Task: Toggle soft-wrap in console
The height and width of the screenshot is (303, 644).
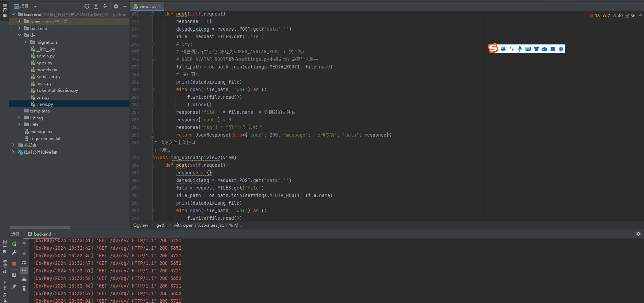Action: pos(24,262)
